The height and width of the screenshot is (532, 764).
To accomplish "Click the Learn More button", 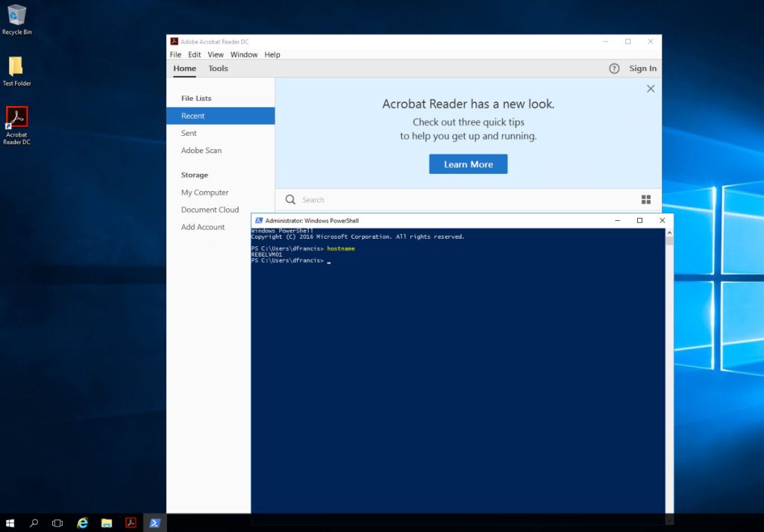I will (x=468, y=163).
